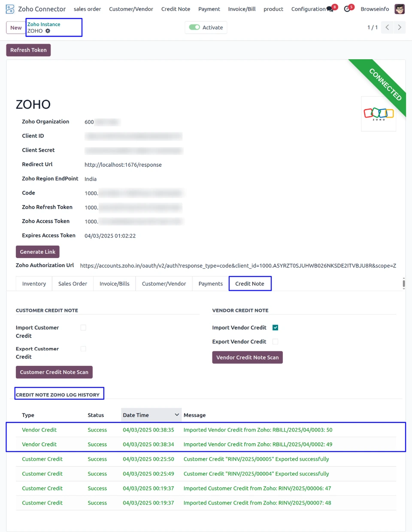
Task: Switch to the Sales Order tab
Action: 73,284
